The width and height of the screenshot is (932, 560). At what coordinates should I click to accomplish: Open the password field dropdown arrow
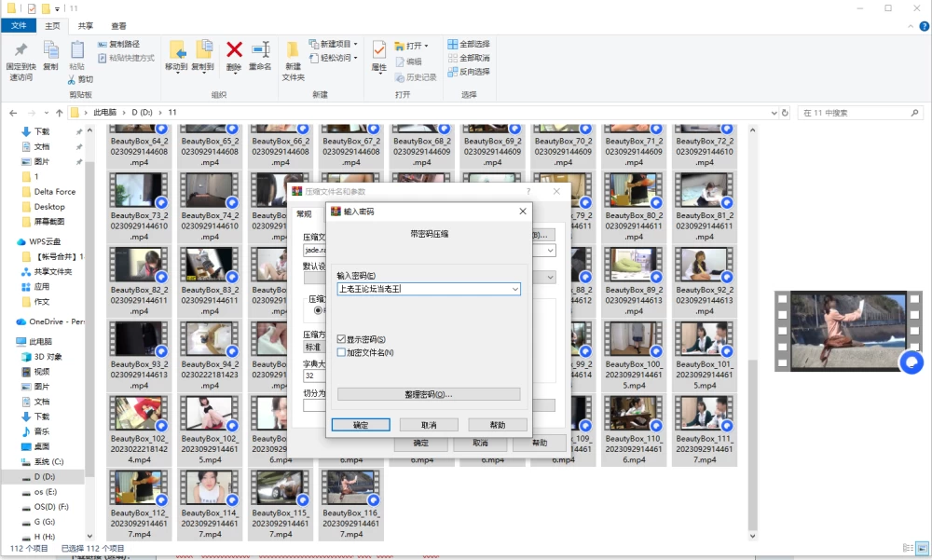514,289
